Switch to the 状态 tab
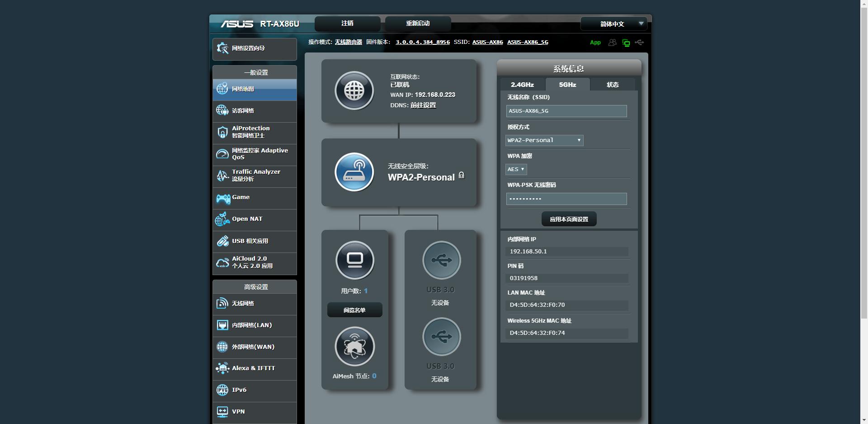Screen dimensions: 868x424 pos(612,85)
